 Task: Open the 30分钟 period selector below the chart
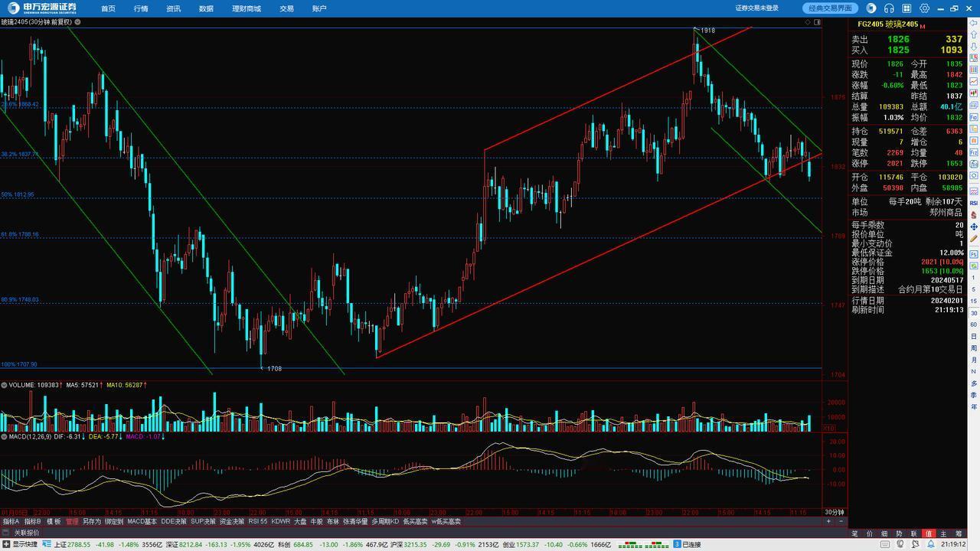coord(834,512)
